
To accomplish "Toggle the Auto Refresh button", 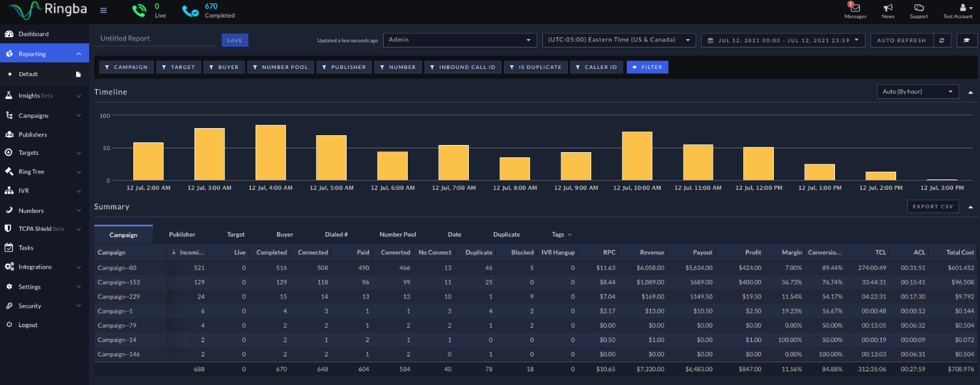I will point(901,40).
